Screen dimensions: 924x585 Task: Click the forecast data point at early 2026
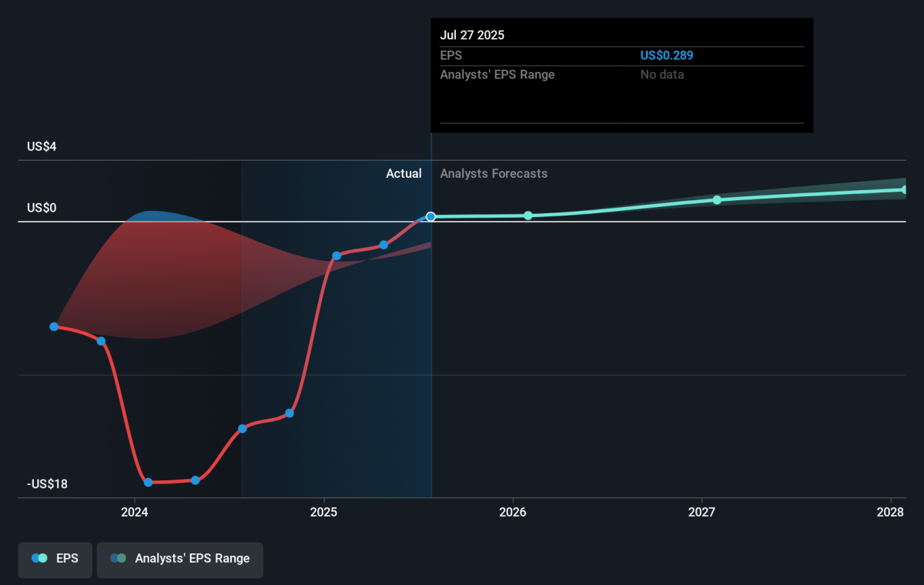tap(528, 216)
